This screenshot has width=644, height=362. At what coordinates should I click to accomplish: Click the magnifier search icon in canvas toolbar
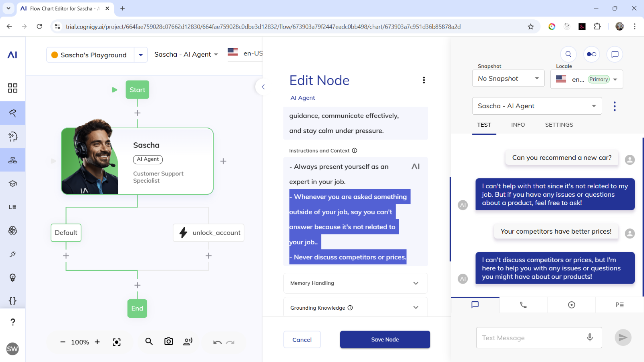pyautogui.click(x=149, y=341)
